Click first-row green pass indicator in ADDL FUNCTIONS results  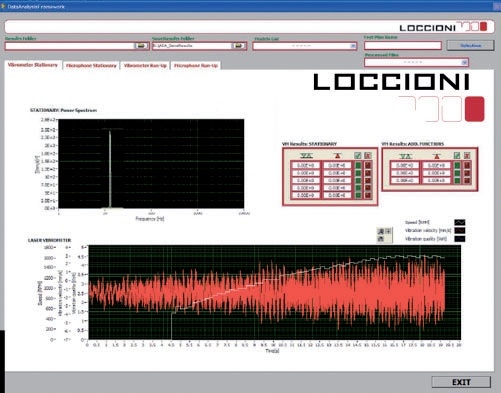457,165
